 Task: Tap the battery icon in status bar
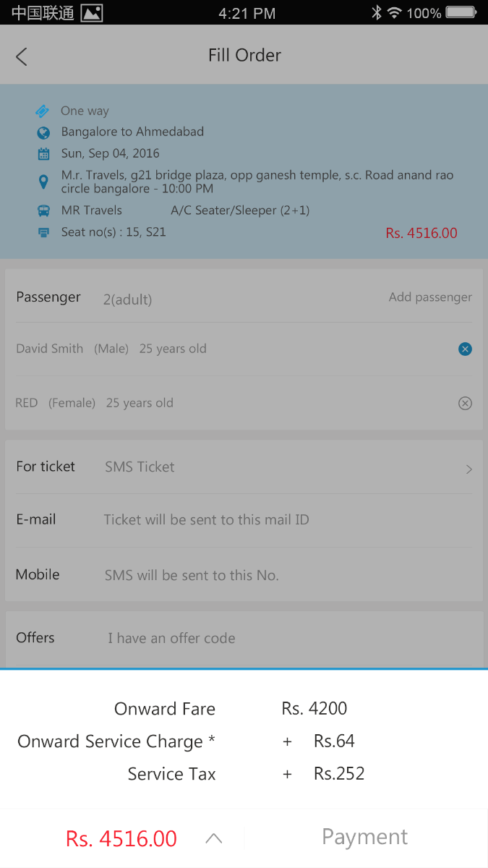click(461, 12)
